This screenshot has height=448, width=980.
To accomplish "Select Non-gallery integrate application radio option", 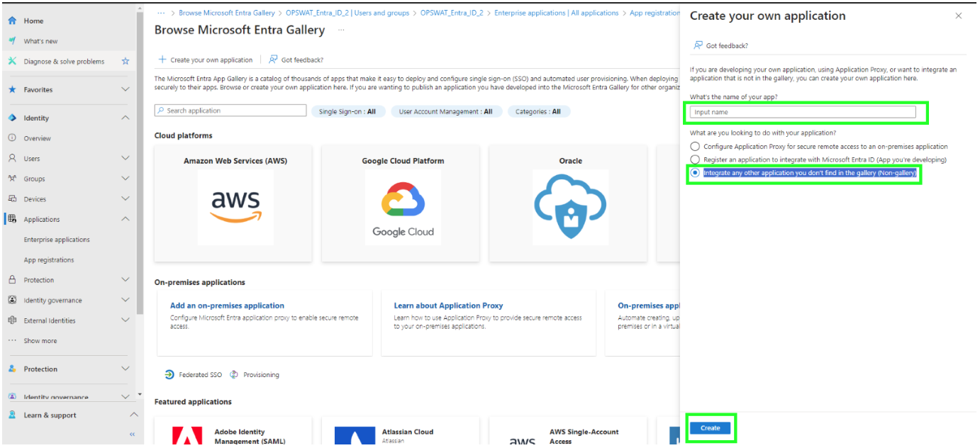I will pos(695,173).
